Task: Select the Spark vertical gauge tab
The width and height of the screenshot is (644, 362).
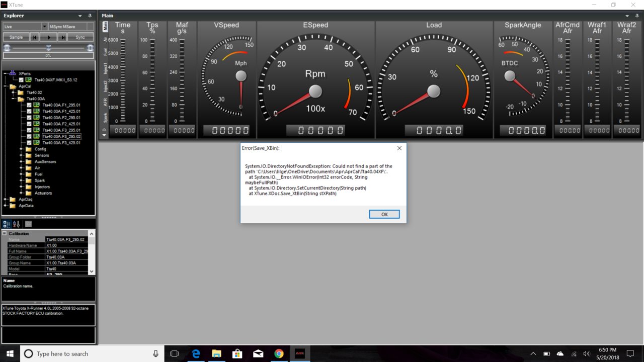Action: (x=106, y=118)
